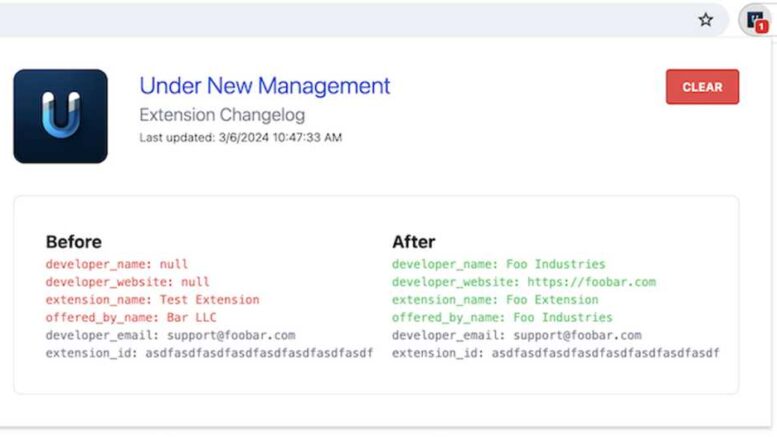777x437 pixels.
Task: Click the Extension Changelog subtitle
Action: pyautogui.click(x=222, y=115)
